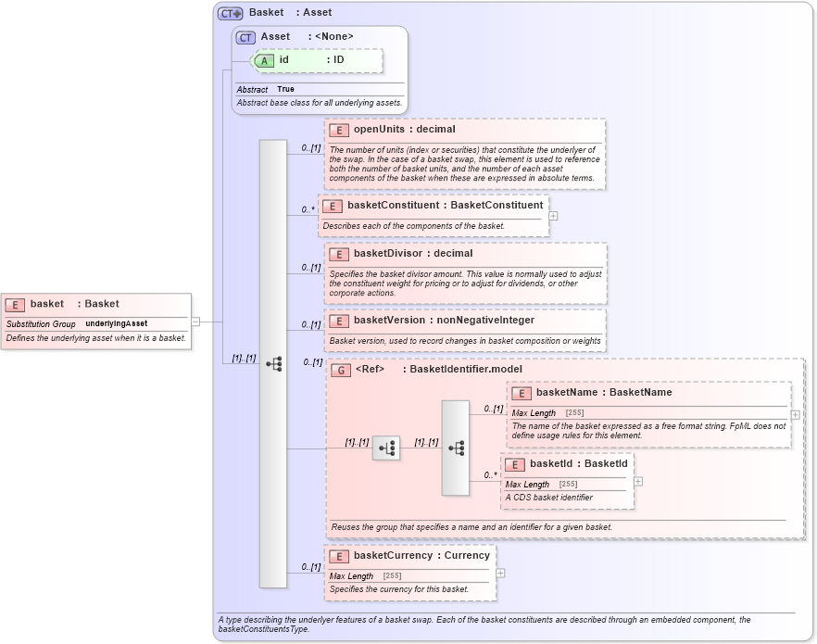This screenshot has height=644, width=817.
Task: Click the CT+ icon beside Basket : Asset
Action: 231,14
